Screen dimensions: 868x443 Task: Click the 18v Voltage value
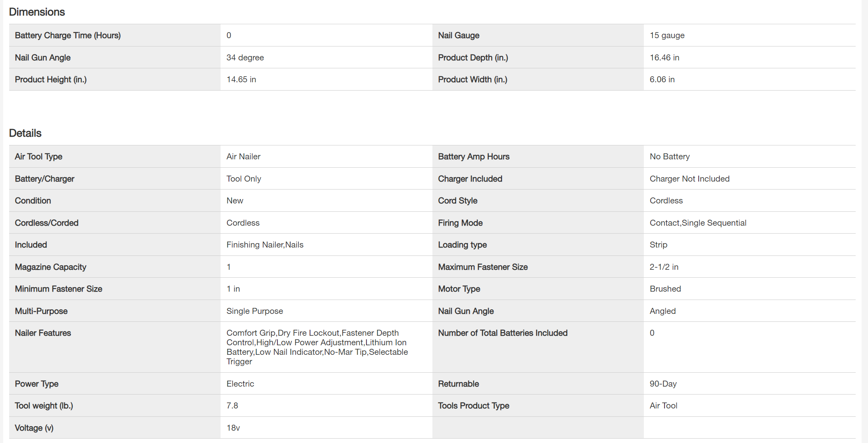[233, 428]
